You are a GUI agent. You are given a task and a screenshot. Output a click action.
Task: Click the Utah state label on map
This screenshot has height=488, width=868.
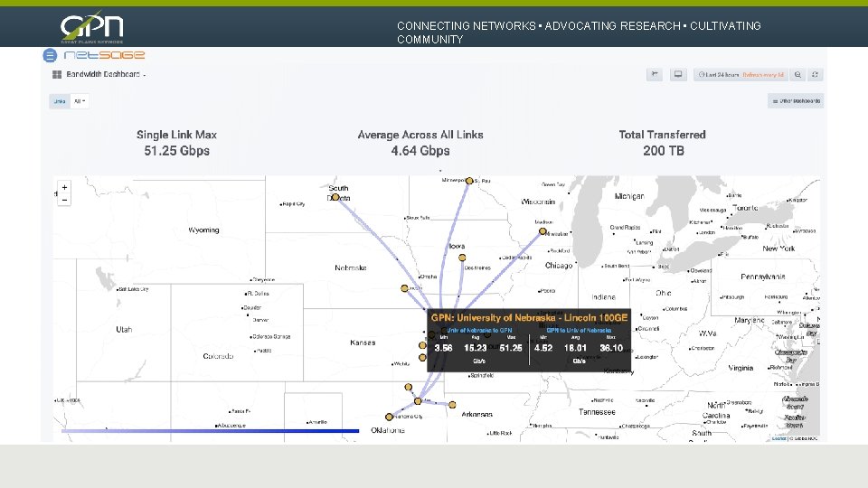124,330
